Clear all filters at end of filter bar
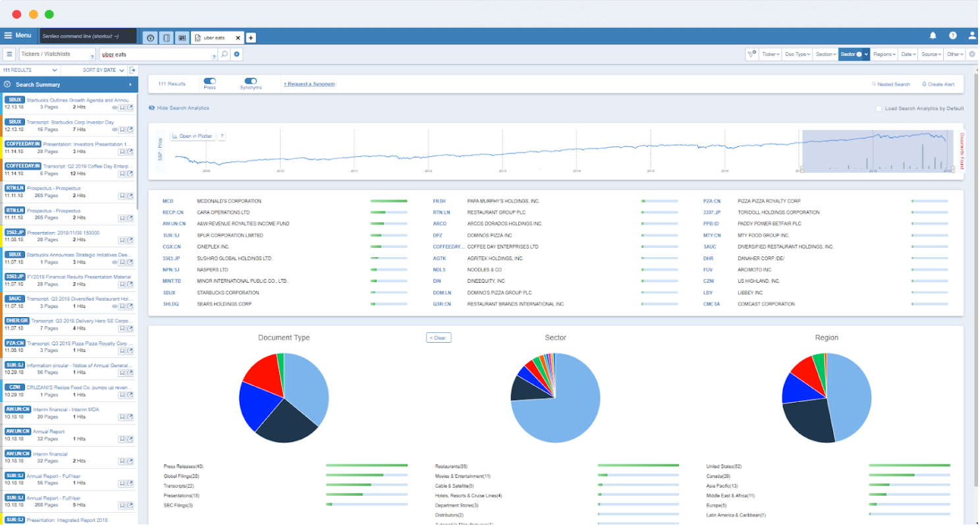980x526 pixels. pyautogui.click(x=971, y=54)
